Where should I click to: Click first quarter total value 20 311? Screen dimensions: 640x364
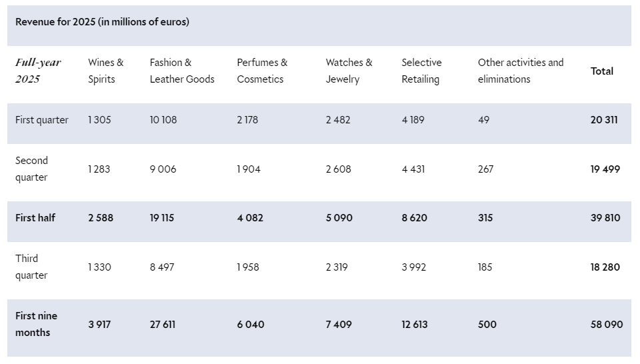pyautogui.click(x=604, y=120)
